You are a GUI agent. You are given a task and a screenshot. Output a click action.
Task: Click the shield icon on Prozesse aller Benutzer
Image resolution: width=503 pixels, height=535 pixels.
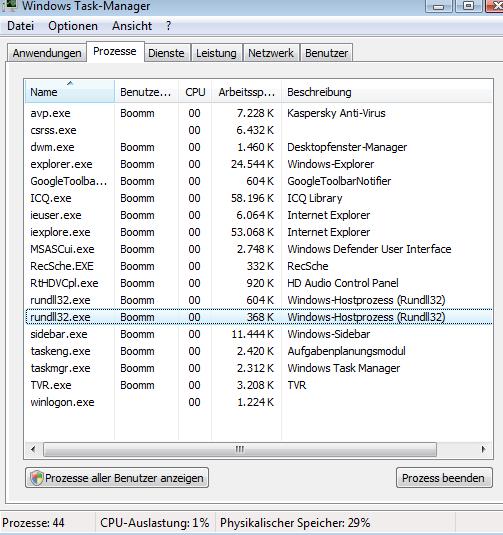pos(37,478)
